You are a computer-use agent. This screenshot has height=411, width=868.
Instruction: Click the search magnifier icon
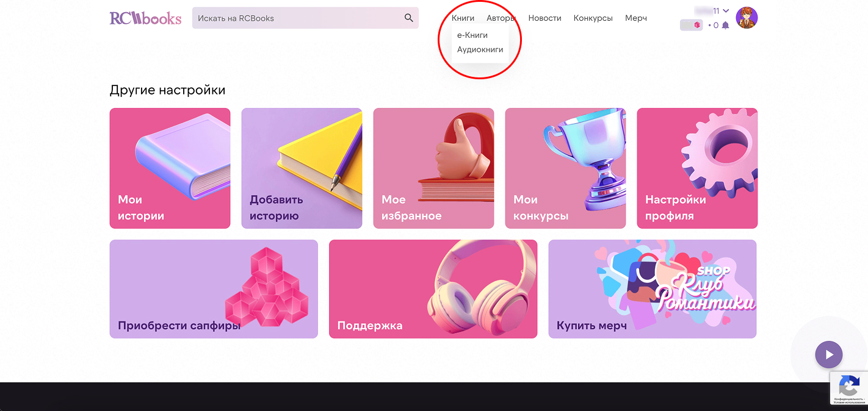point(409,18)
